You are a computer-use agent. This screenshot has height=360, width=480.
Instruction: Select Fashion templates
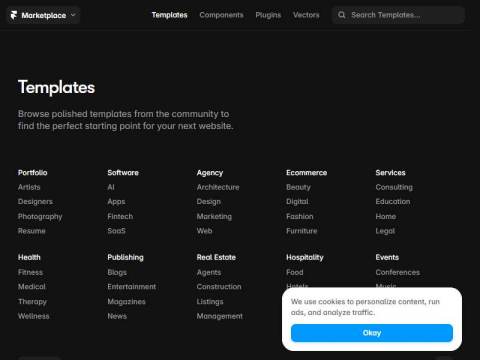pos(300,216)
